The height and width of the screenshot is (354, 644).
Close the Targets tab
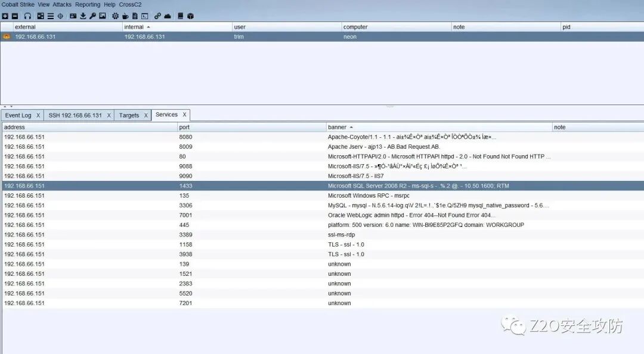(x=146, y=116)
